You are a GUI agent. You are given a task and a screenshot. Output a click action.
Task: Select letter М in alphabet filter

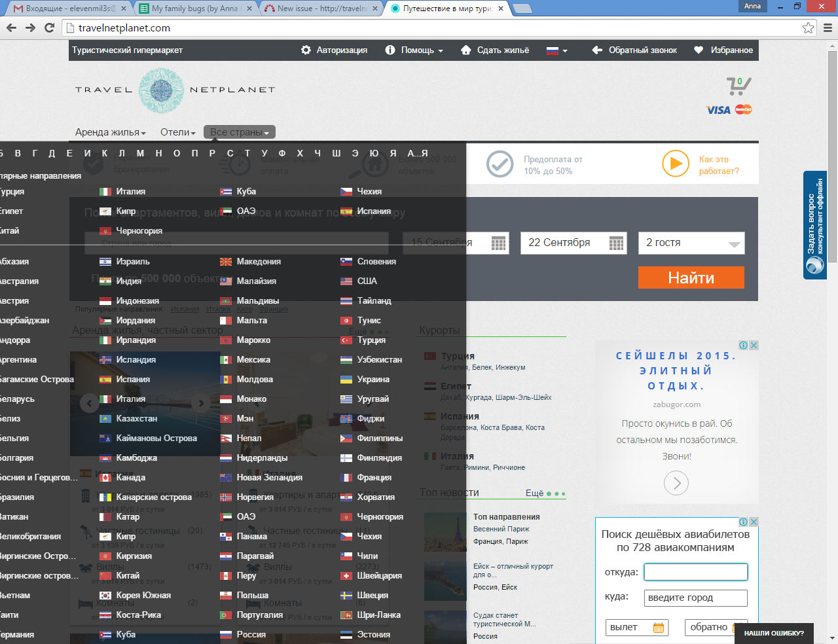pyautogui.click(x=140, y=153)
